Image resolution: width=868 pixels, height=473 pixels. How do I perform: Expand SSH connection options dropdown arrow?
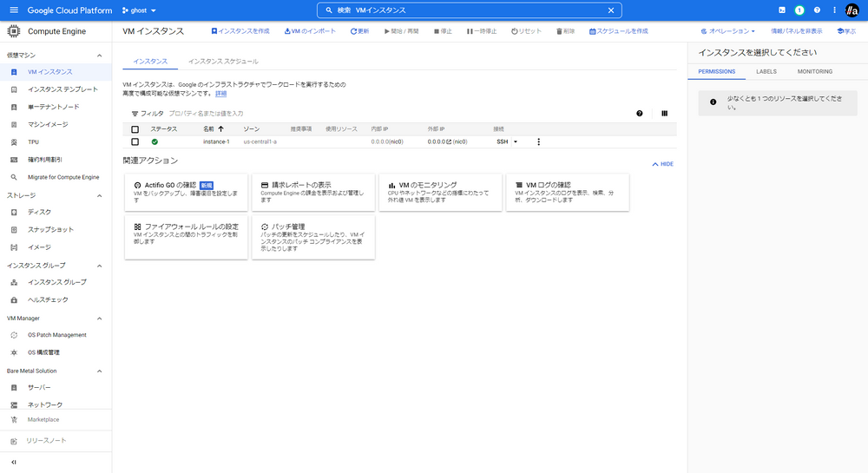516,141
